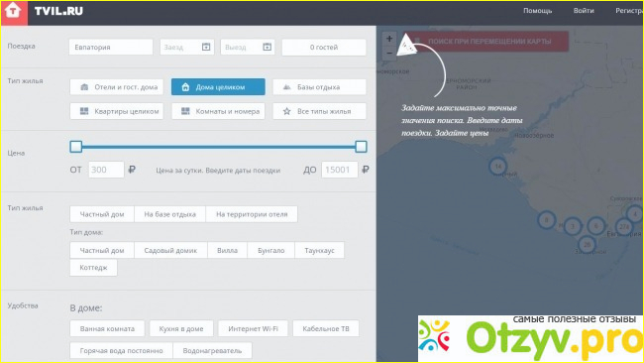
Task: Click the right handle of price slider
Action: point(361,147)
